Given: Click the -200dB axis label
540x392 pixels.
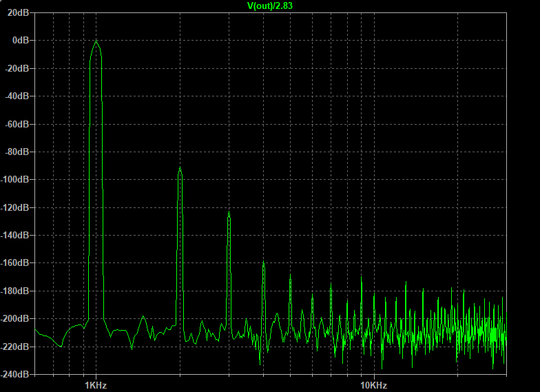Looking at the screenshot, I should (15, 318).
